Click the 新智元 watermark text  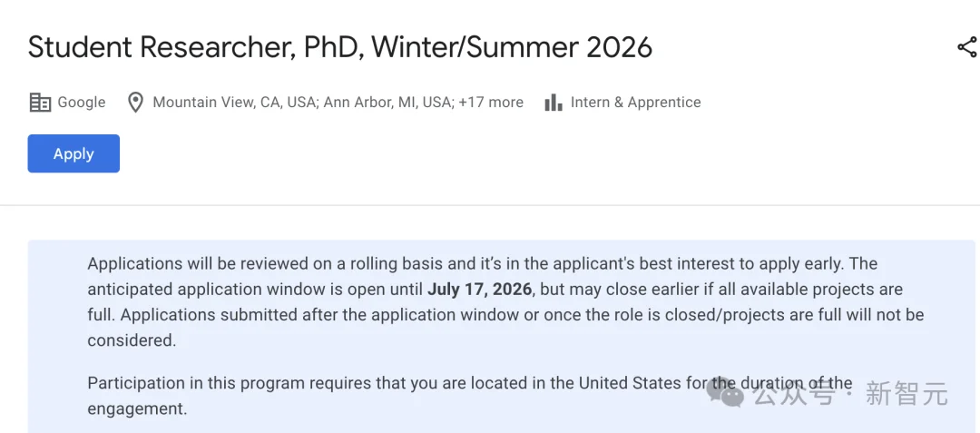coord(906,394)
